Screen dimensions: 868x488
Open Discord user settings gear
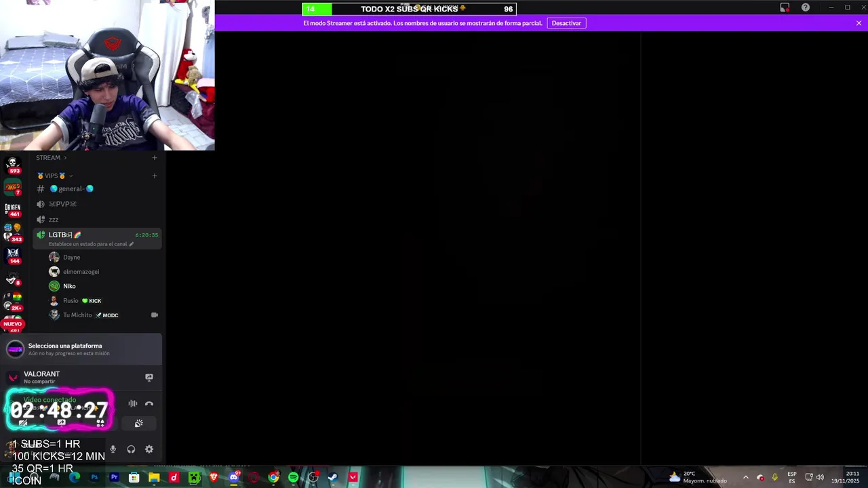pyautogui.click(x=149, y=449)
